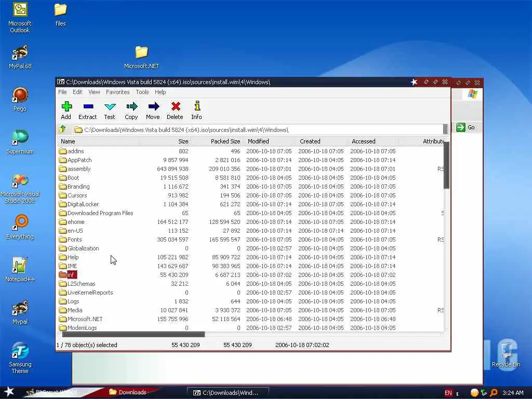This screenshot has width=532, height=399.
Task: Select the Help folder
Action: point(69,257)
